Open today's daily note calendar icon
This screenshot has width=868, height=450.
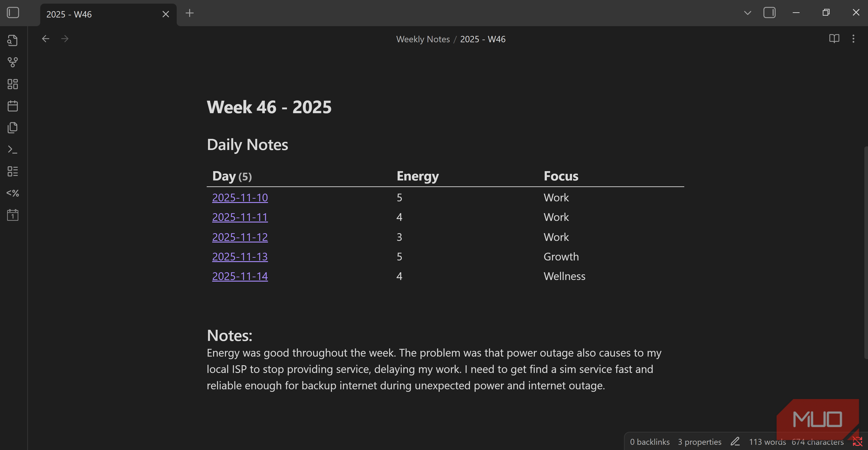pyautogui.click(x=13, y=106)
